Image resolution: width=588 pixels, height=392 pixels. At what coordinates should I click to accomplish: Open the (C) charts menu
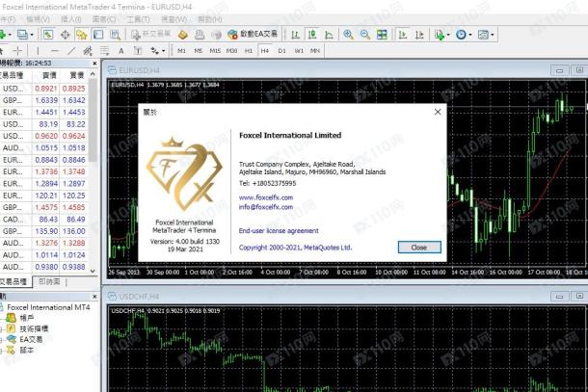point(104,19)
